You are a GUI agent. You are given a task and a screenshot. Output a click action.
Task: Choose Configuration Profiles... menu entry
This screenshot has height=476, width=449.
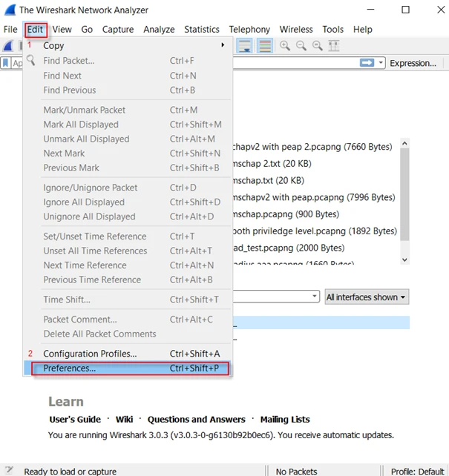[x=90, y=354]
